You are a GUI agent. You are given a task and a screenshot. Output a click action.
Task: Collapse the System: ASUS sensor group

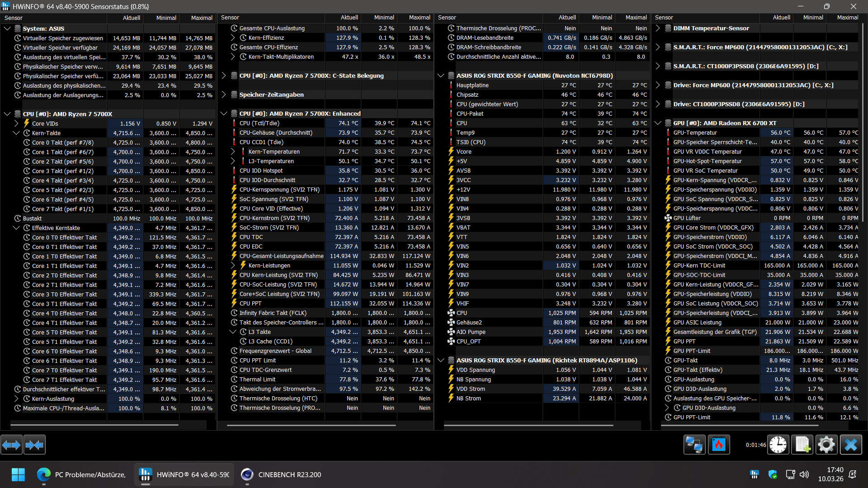point(7,28)
